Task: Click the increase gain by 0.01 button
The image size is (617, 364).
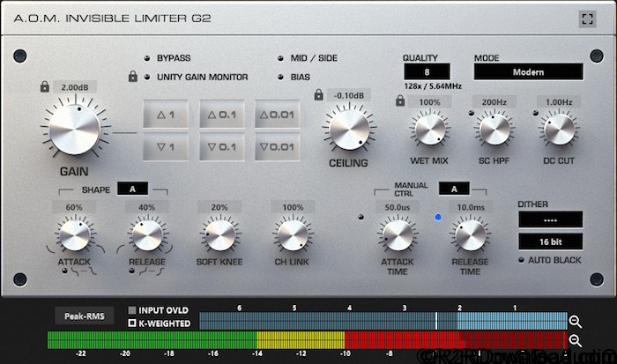Action: coord(278,114)
